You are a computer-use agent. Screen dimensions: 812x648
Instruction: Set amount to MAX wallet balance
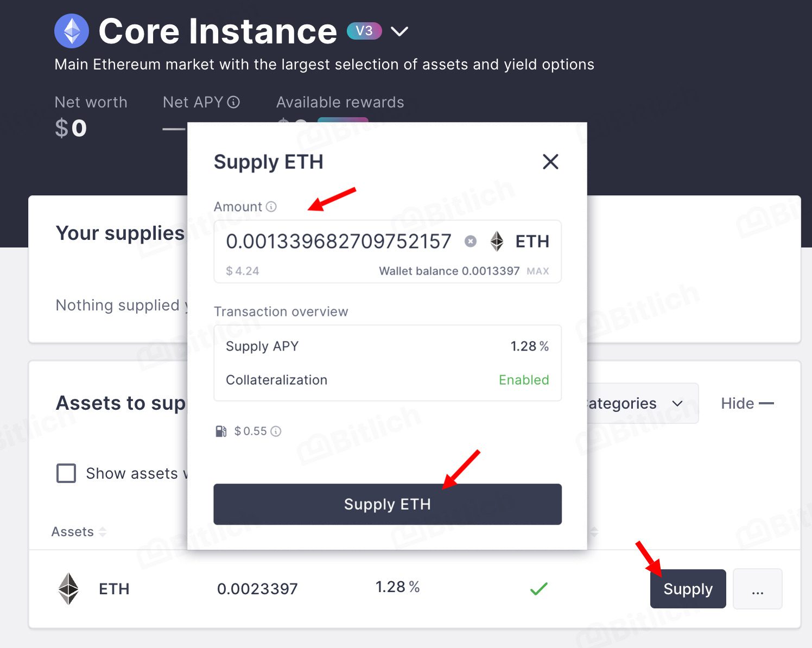[x=538, y=271]
